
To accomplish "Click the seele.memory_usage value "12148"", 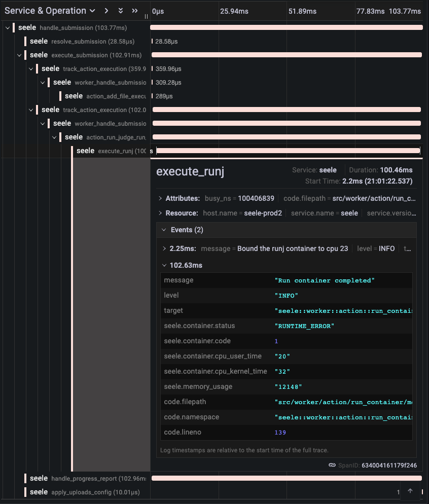I will [288, 387].
